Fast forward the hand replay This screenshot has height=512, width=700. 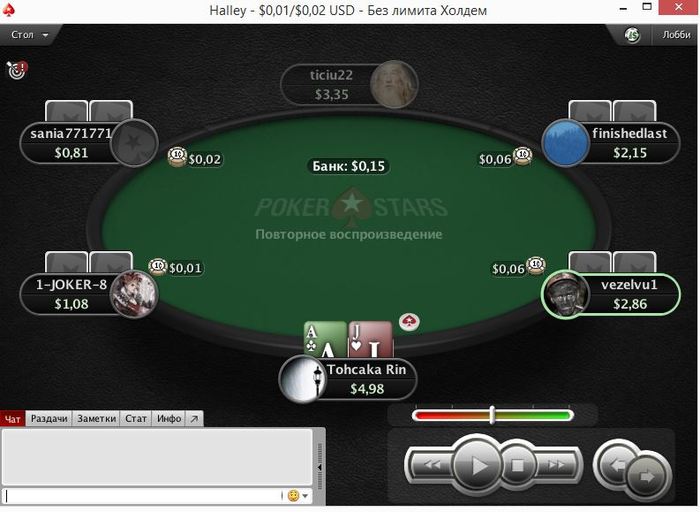pos(556,466)
